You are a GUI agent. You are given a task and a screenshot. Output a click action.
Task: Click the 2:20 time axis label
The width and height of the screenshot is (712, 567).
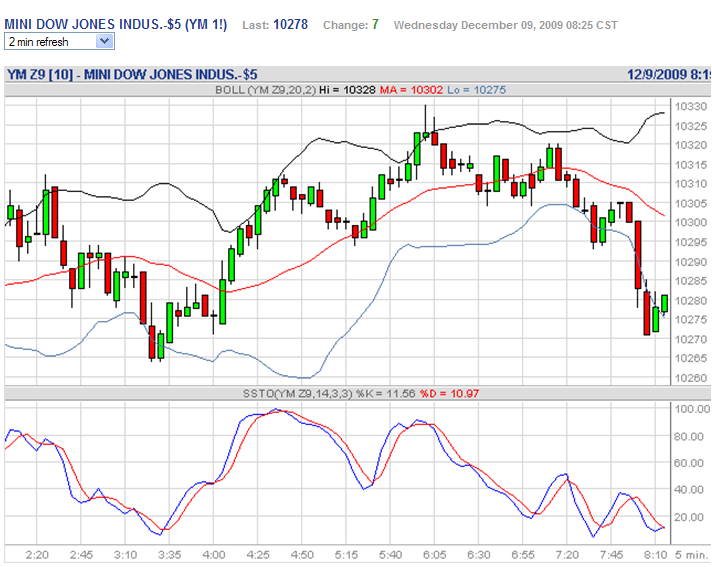pos(37,555)
